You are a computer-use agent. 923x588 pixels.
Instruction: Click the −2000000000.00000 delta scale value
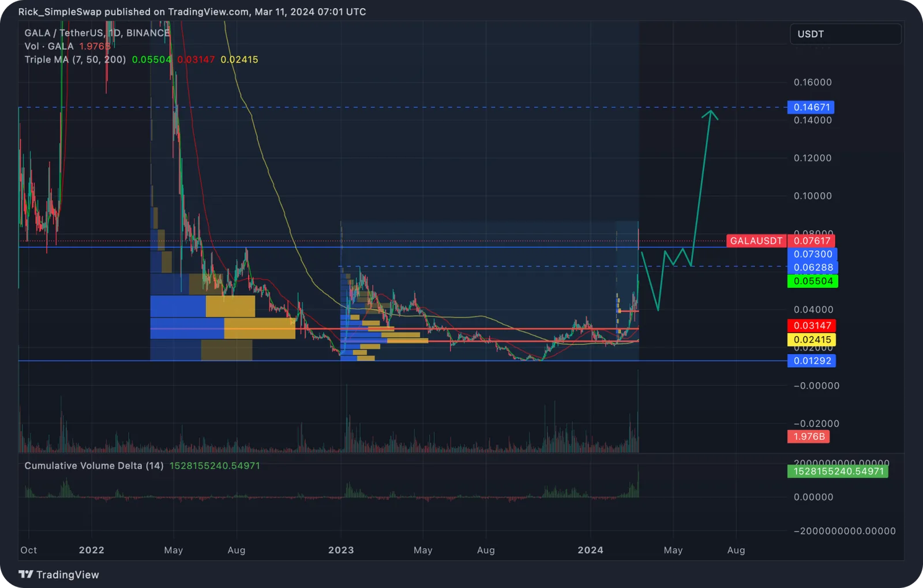(x=845, y=531)
